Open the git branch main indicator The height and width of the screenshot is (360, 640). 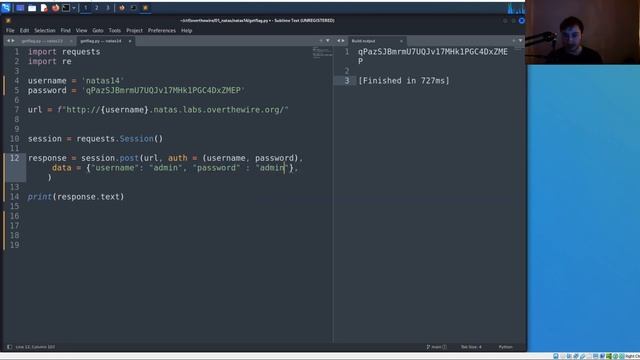tap(436, 347)
